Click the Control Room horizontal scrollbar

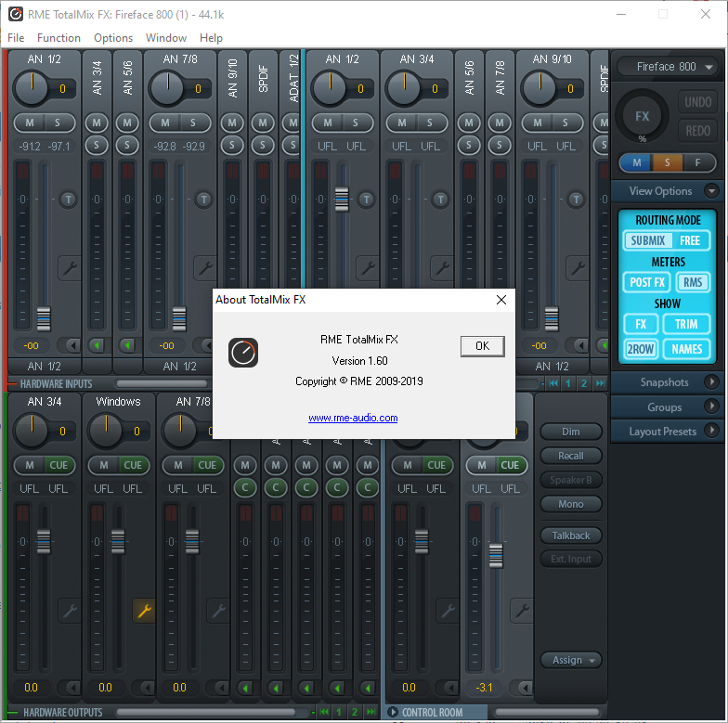click(x=546, y=712)
